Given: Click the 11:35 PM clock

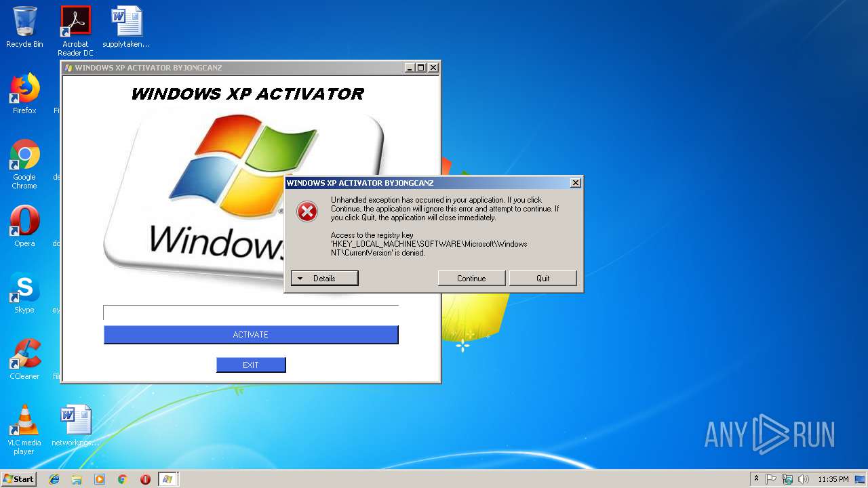Looking at the screenshot, I should (x=833, y=479).
